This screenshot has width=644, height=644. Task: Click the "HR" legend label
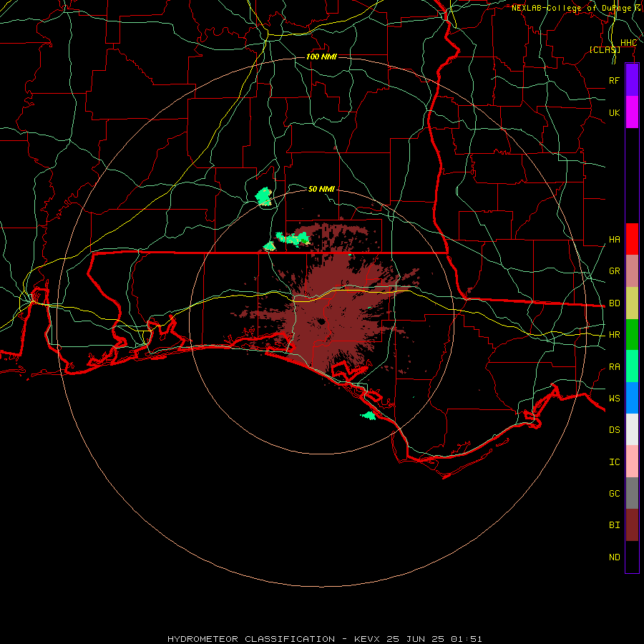coord(615,335)
